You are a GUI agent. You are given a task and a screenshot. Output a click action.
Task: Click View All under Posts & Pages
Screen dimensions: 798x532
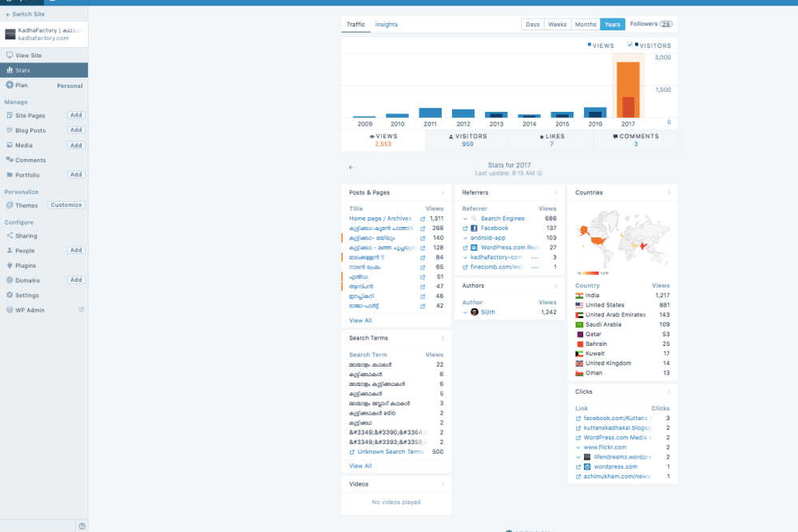pos(360,320)
